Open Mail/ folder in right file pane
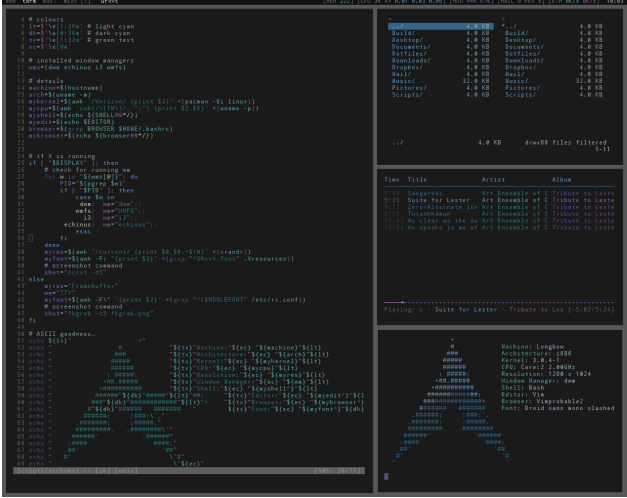This screenshot has height=498, width=627. (x=515, y=74)
